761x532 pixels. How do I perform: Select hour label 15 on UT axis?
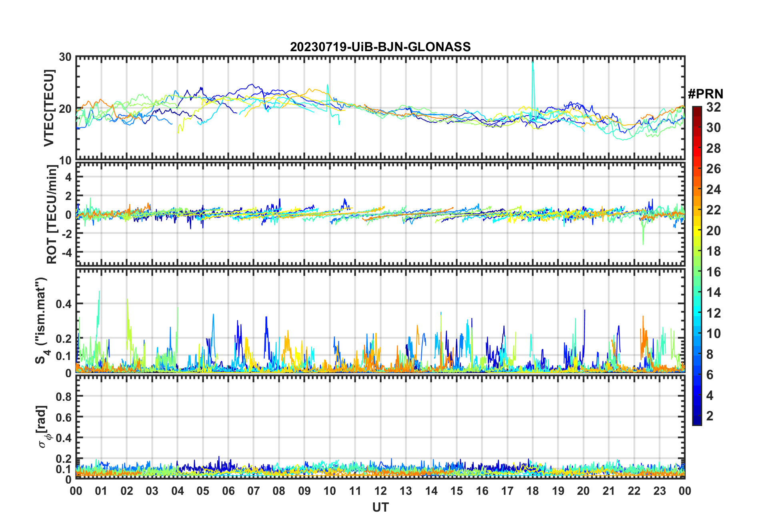pyautogui.click(x=457, y=491)
